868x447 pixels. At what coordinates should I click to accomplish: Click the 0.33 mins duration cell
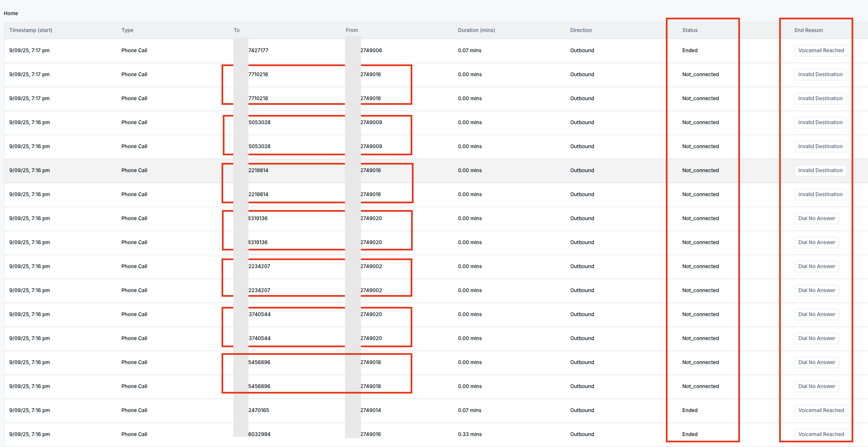point(470,434)
